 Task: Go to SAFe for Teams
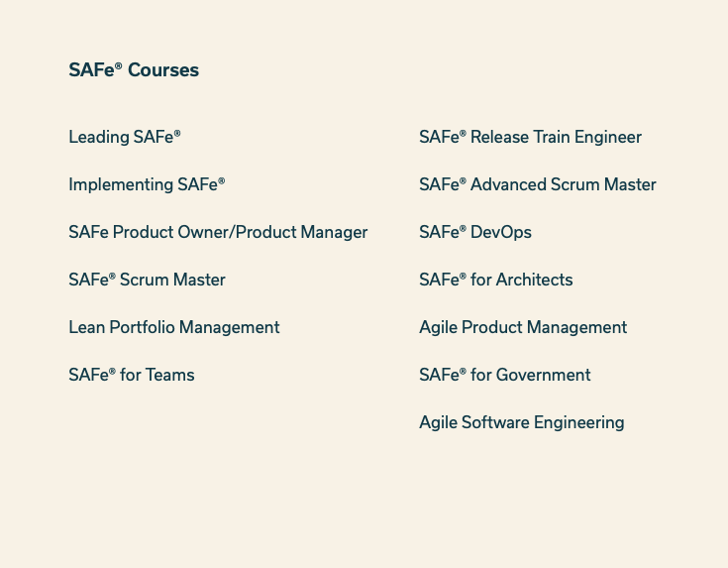point(132,375)
